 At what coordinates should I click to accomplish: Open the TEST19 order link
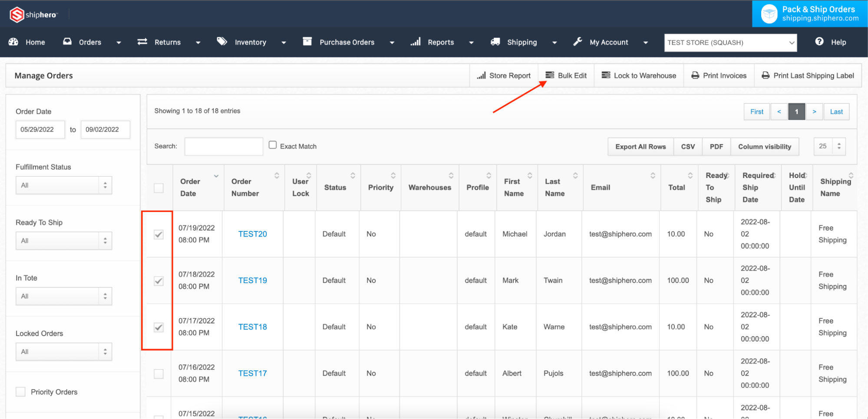pyautogui.click(x=253, y=280)
